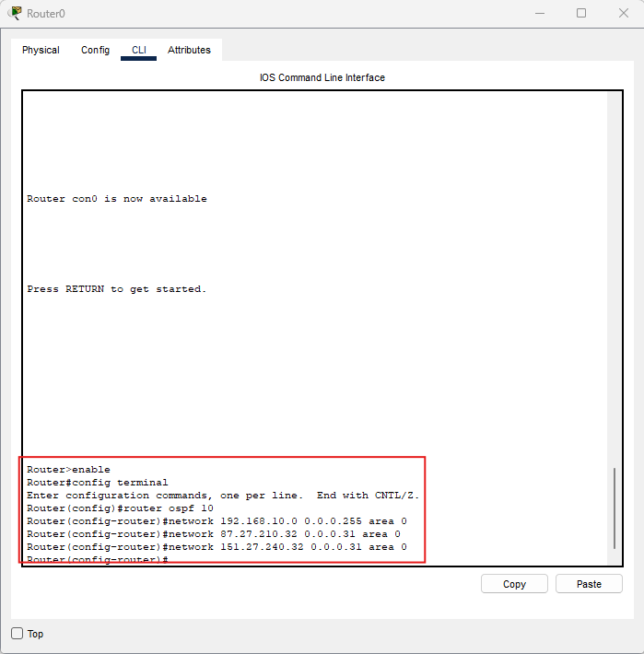Open the Attributes tab
This screenshot has height=654, width=644.
(189, 50)
